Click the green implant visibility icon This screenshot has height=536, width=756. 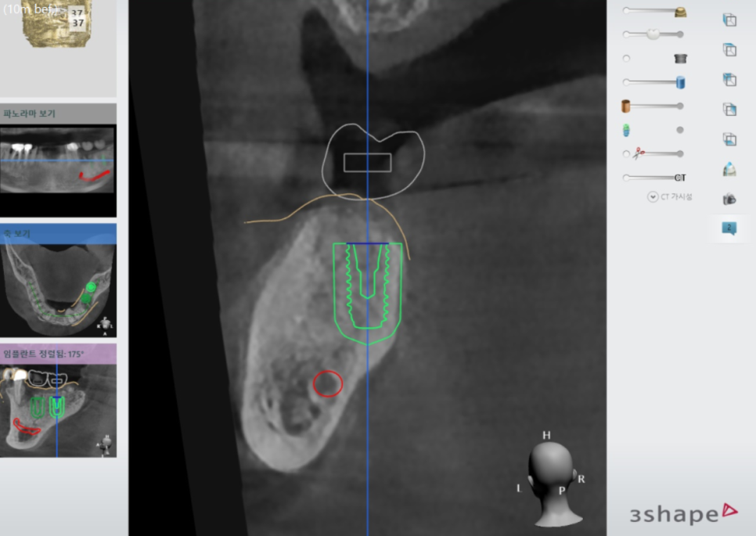[626, 130]
